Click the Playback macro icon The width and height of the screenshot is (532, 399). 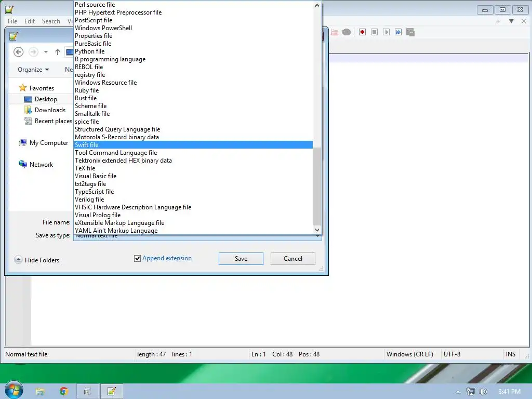pos(386,32)
